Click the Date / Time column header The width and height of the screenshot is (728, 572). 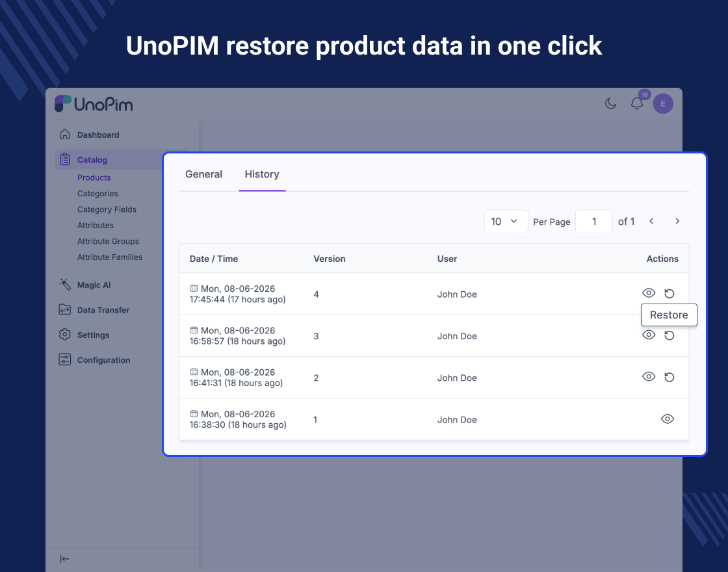(x=214, y=259)
